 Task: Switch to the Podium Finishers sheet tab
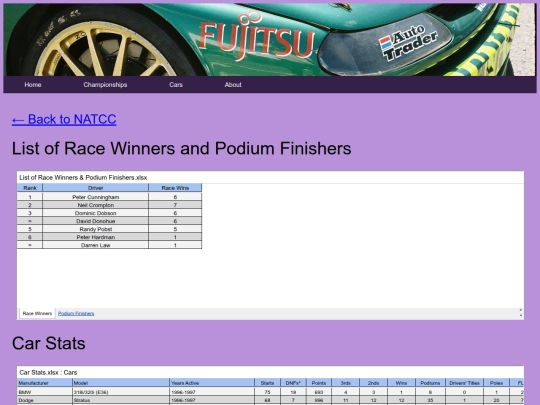[76, 313]
